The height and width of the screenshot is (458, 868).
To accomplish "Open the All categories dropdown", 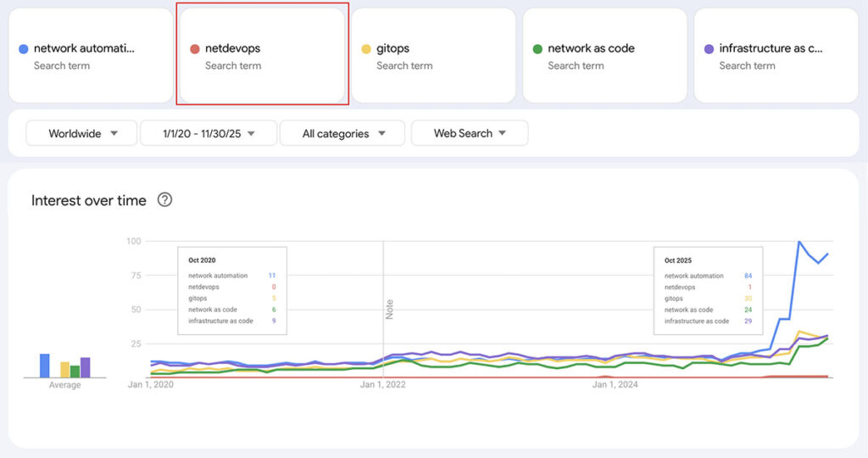I will click(342, 133).
